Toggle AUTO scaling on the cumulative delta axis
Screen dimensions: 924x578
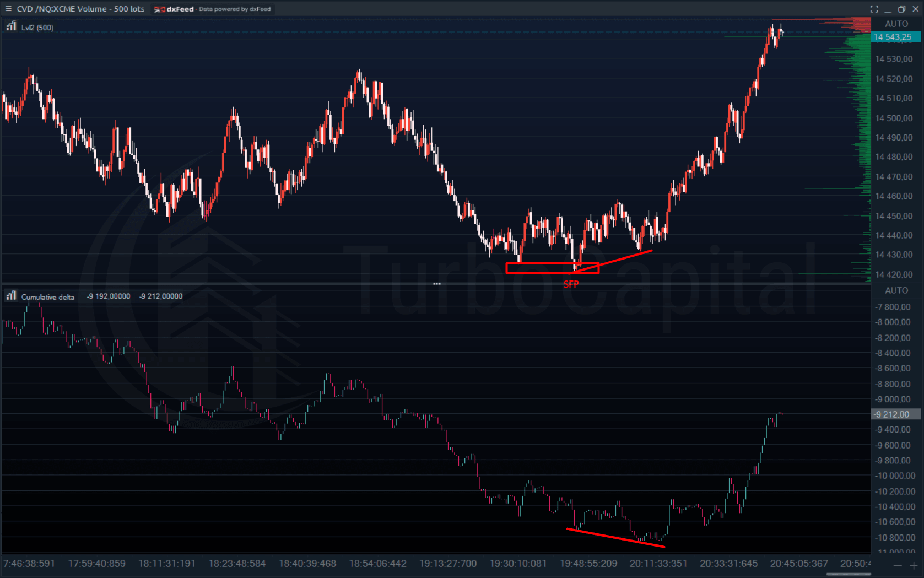pyautogui.click(x=896, y=290)
